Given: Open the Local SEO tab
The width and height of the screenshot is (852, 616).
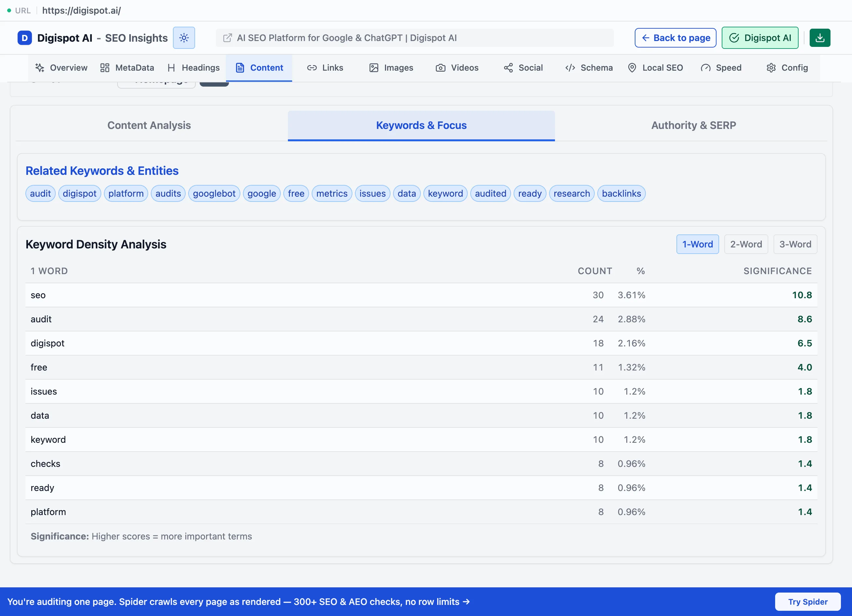Looking at the screenshot, I should [655, 68].
